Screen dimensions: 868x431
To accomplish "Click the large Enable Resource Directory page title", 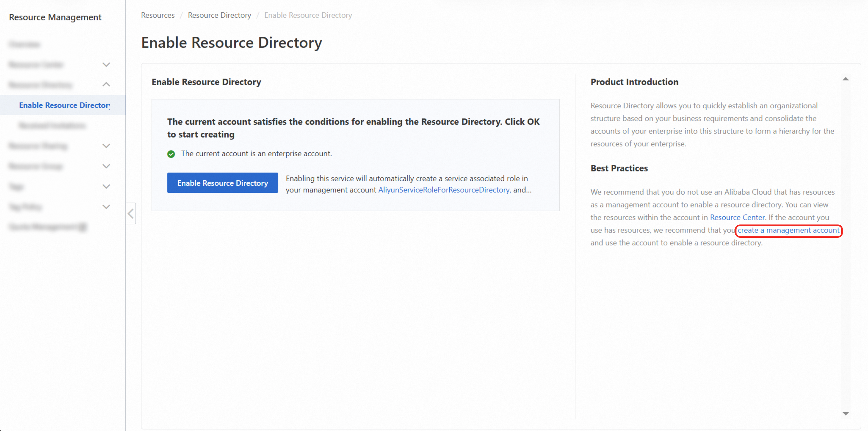I will tap(232, 43).
